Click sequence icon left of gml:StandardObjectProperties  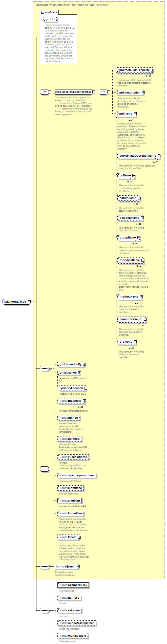(x=45, y=92)
